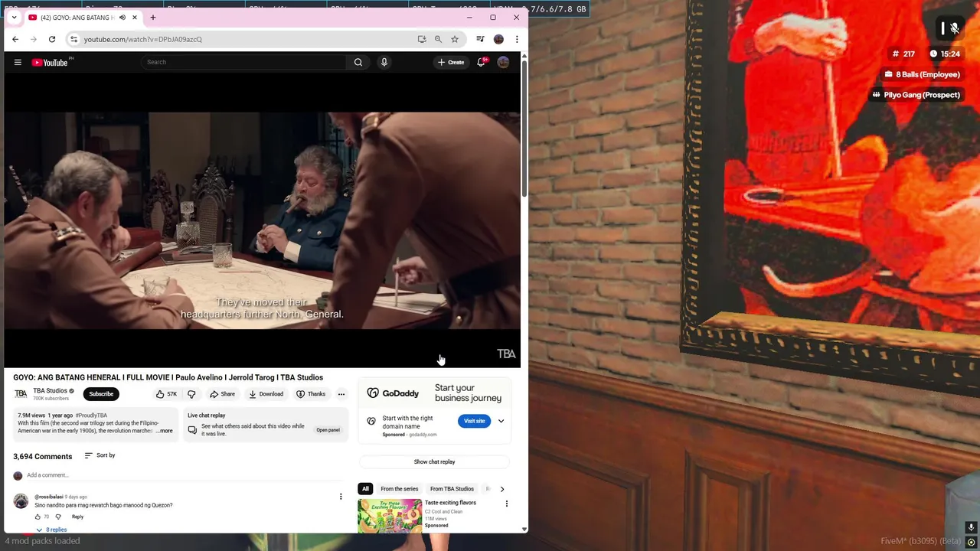Image resolution: width=980 pixels, height=551 pixels.
Task: Click the browser address bar URL
Action: tap(143, 39)
